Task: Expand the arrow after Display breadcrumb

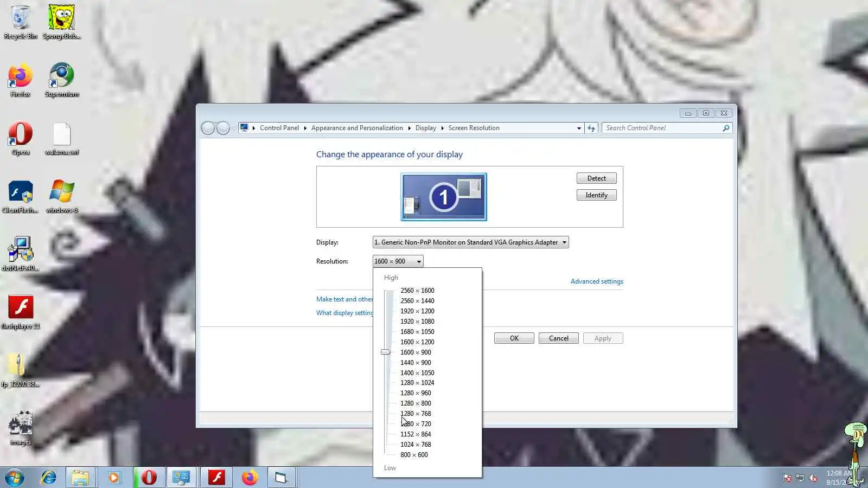Action: point(443,129)
